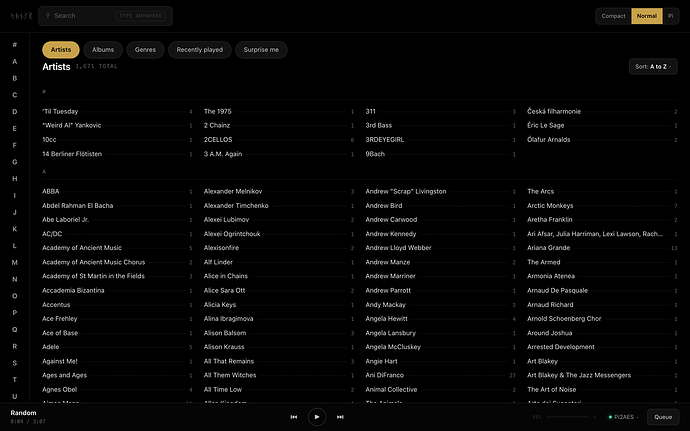Open the Recently played tab
The image size is (690, 431).
(200, 50)
